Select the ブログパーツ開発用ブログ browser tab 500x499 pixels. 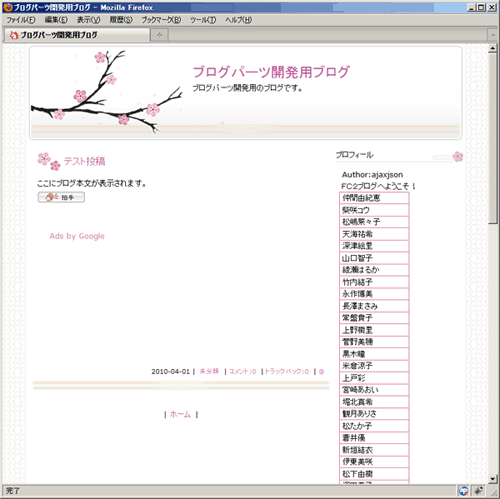(77, 35)
